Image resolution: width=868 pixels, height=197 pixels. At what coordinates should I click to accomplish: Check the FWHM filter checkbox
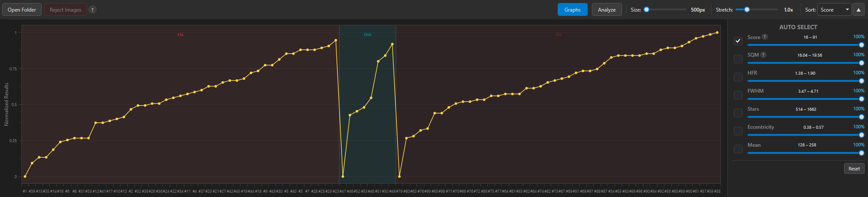(738, 95)
